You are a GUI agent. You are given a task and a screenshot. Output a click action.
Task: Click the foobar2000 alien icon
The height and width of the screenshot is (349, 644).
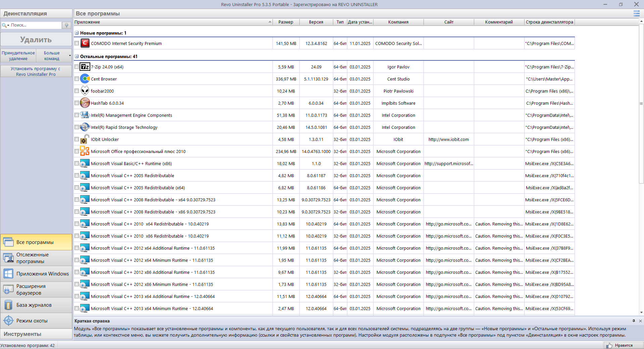click(x=85, y=91)
